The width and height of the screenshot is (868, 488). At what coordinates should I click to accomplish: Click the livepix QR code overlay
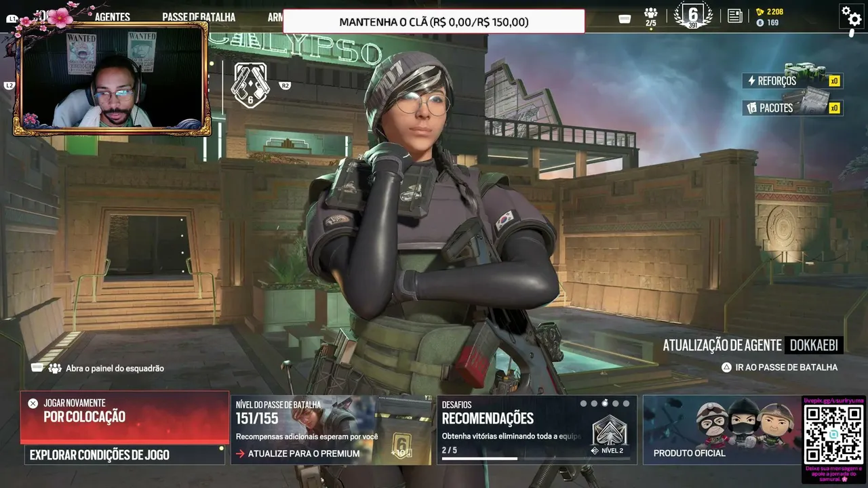pyautogui.click(x=833, y=434)
